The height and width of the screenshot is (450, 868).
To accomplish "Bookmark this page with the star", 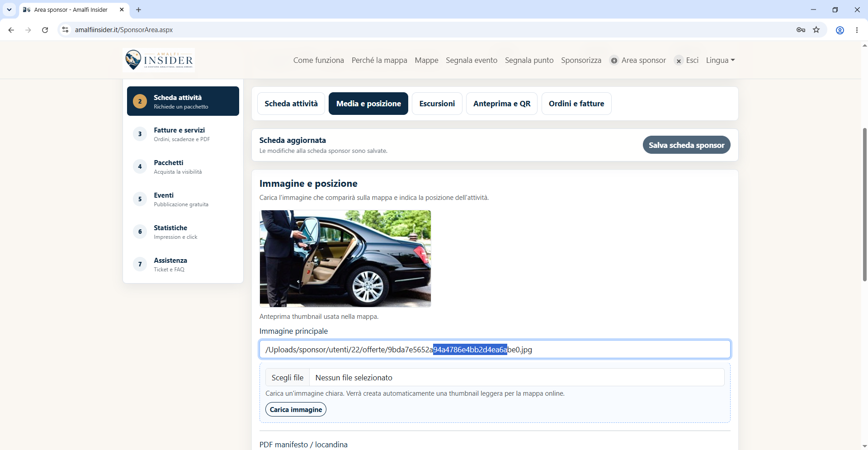I will point(816,30).
